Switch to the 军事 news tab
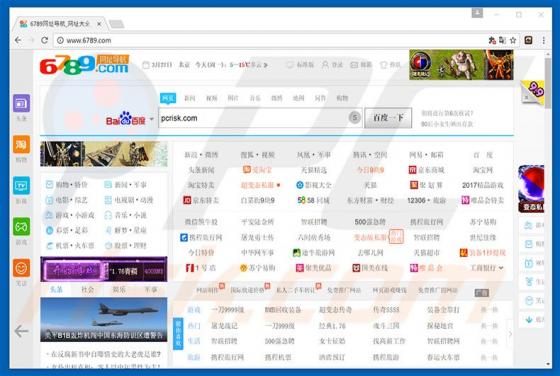The width and height of the screenshot is (560, 376). [150, 290]
